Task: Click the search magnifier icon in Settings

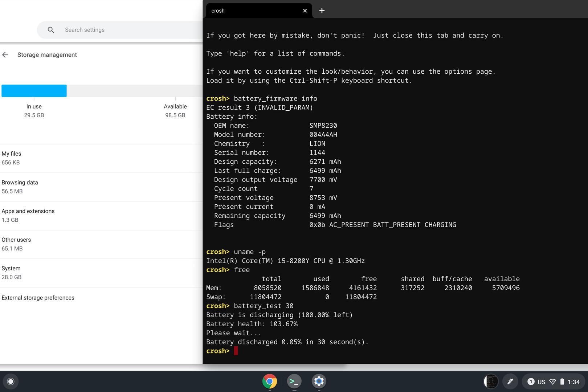Action: 51,30
